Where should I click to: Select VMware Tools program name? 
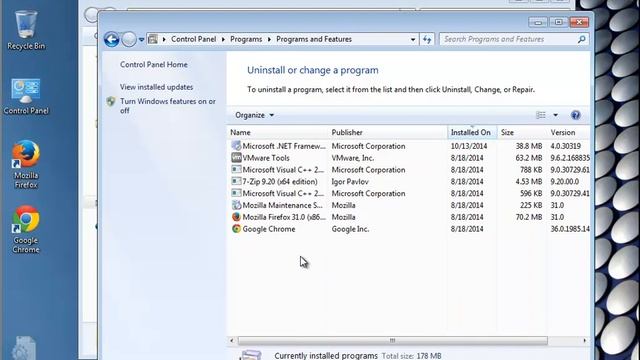coord(266,158)
